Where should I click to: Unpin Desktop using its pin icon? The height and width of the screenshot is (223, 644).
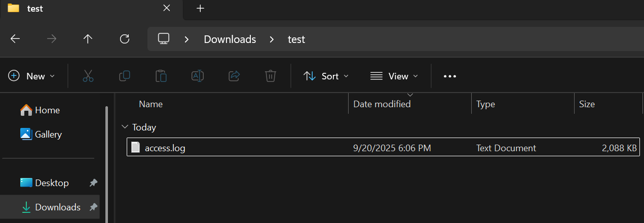93,183
